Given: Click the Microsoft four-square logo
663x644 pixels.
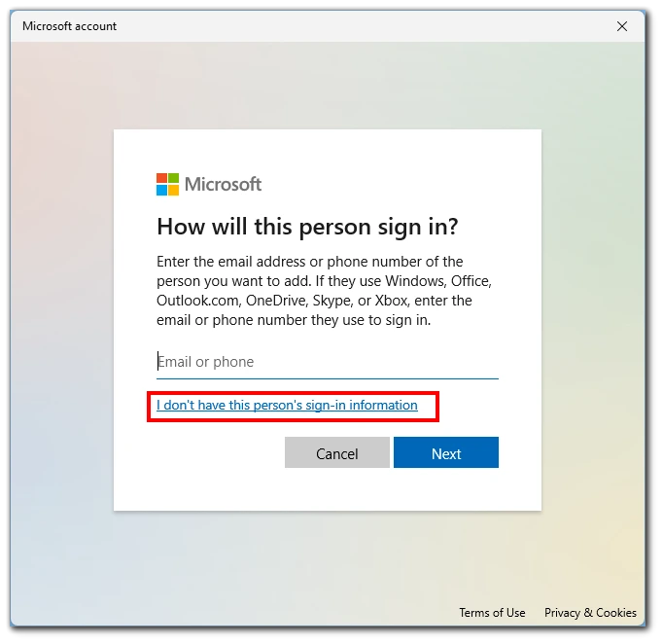Looking at the screenshot, I should coord(167,185).
